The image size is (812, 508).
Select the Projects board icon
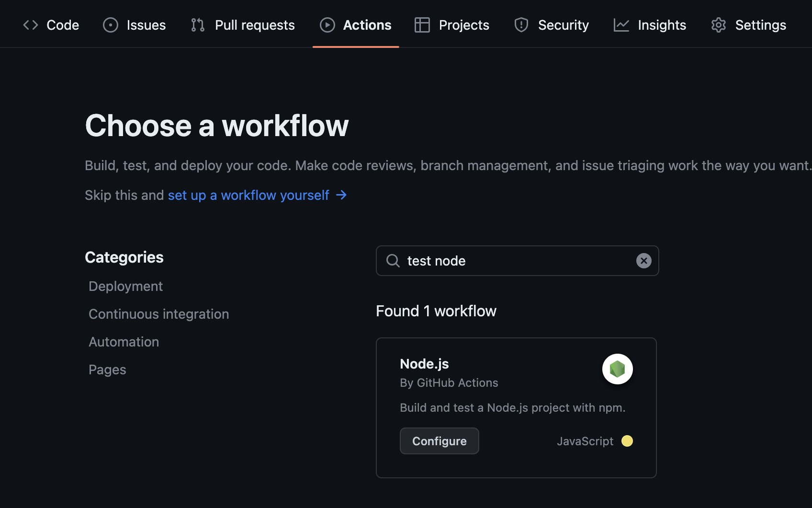click(422, 24)
